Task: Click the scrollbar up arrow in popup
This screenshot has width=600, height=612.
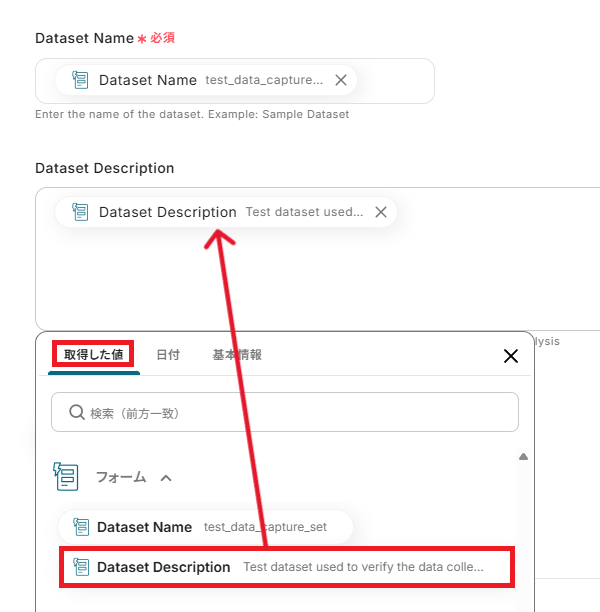Action: pos(523,457)
